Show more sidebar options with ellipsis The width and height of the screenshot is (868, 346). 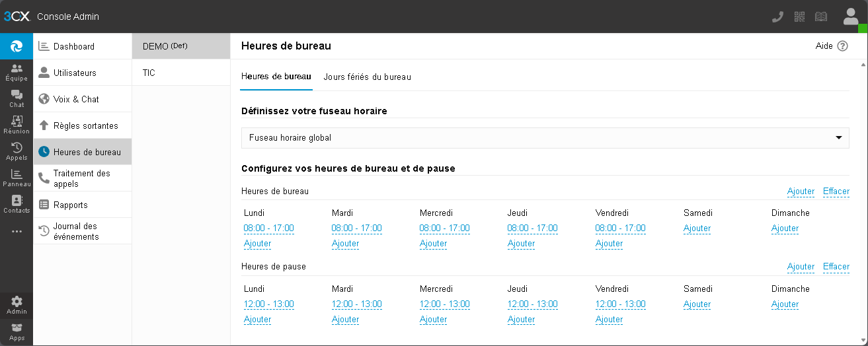17,231
